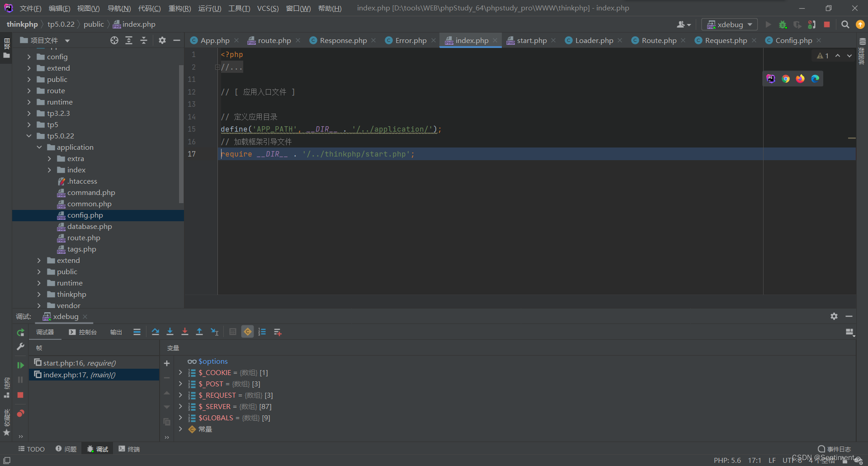The image size is (868, 466).
Task: Click the plus New Watch icon
Action: (167, 363)
